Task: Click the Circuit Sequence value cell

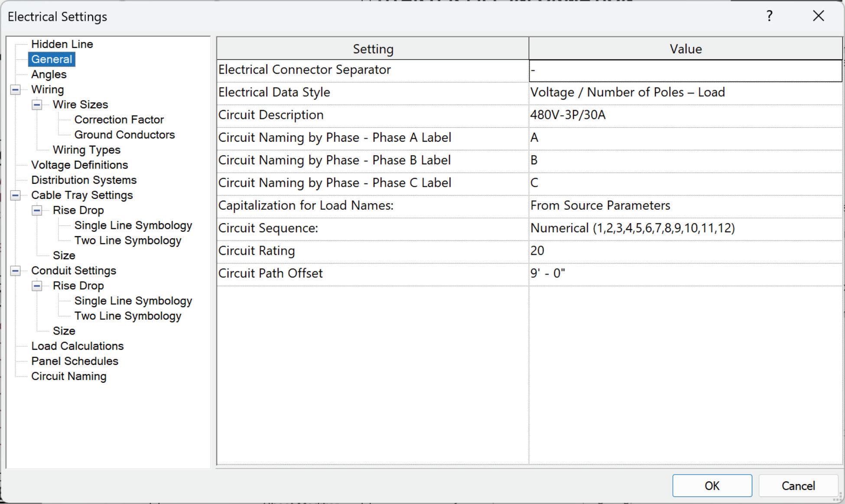Action: pos(685,228)
